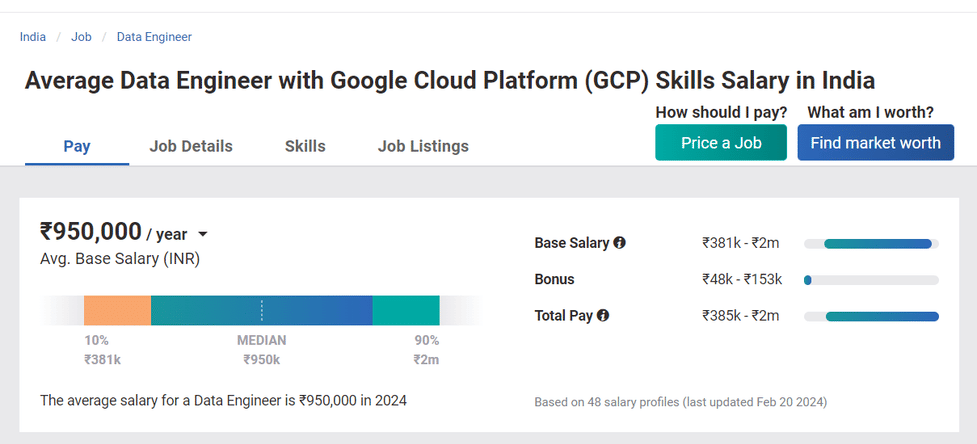Click the Find market worth button
This screenshot has height=444, width=977.
875,143
